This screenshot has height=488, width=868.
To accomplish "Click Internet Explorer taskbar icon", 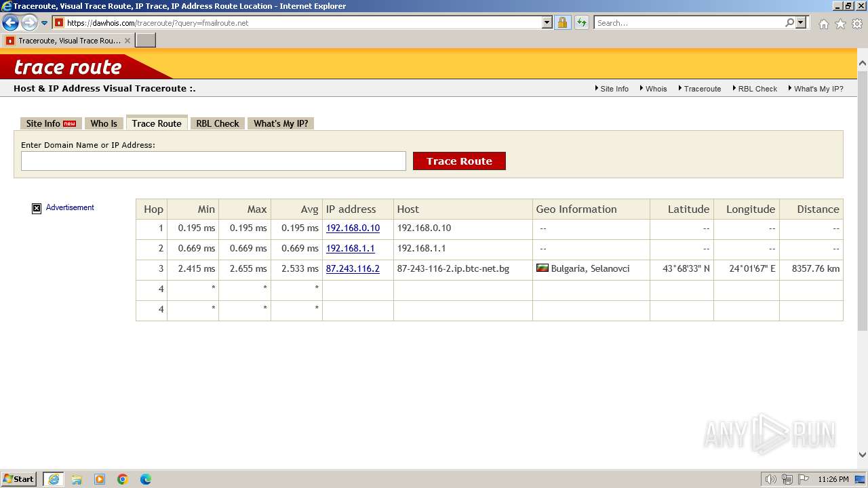I will (x=54, y=479).
